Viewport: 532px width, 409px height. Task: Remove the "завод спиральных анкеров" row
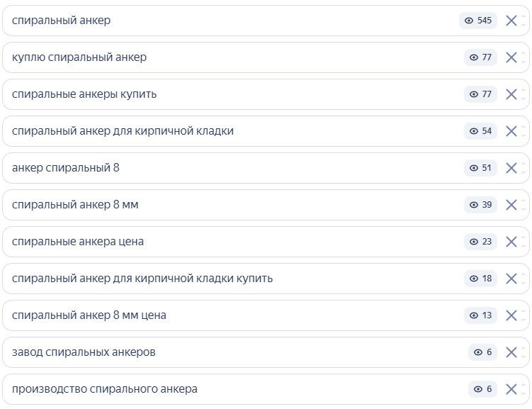[511, 352]
